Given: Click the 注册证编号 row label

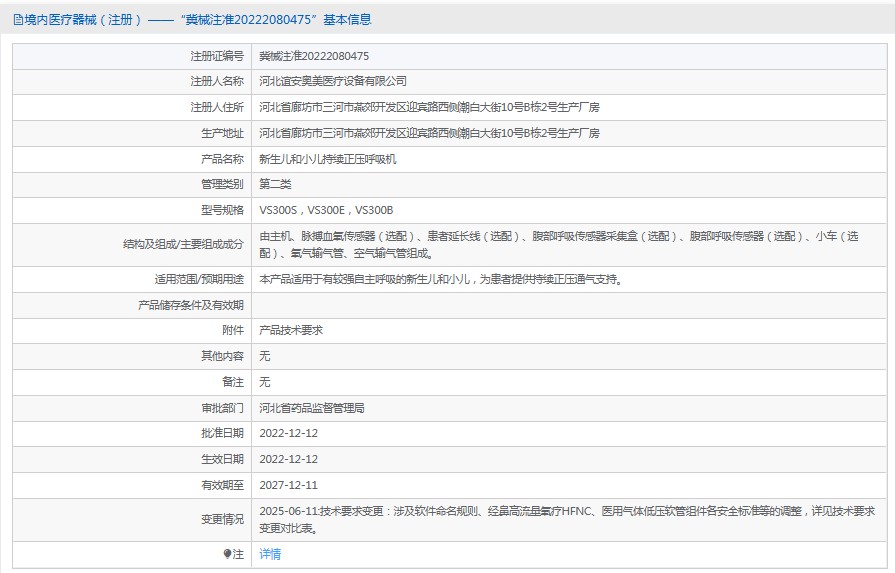Looking at the screenshot, I should [x=217, y=56].
